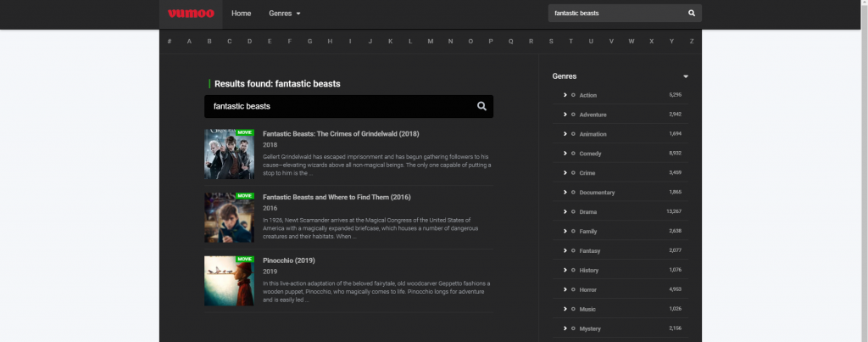
Task: Browse titles starting with F
Action: pos(290,42)
